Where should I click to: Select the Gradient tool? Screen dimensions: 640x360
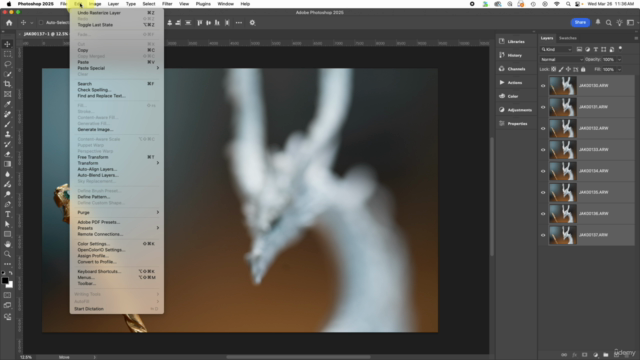point(7,164)
